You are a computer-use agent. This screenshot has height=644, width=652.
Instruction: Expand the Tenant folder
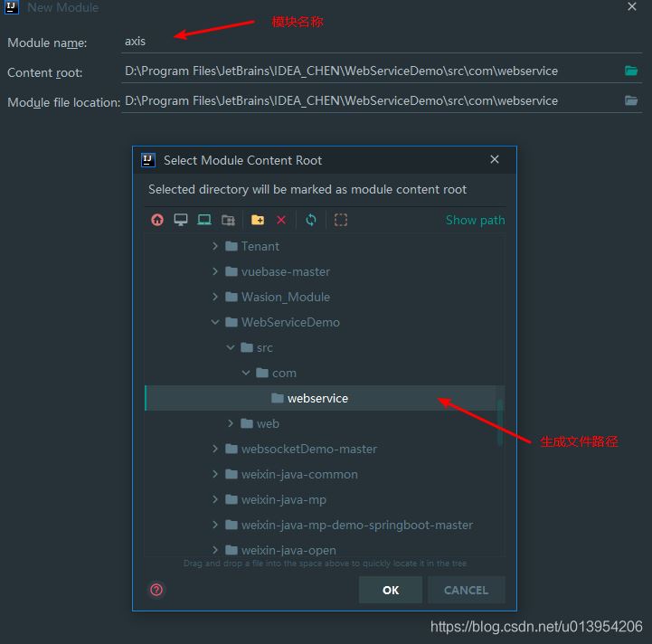click(x=215, y=246)
